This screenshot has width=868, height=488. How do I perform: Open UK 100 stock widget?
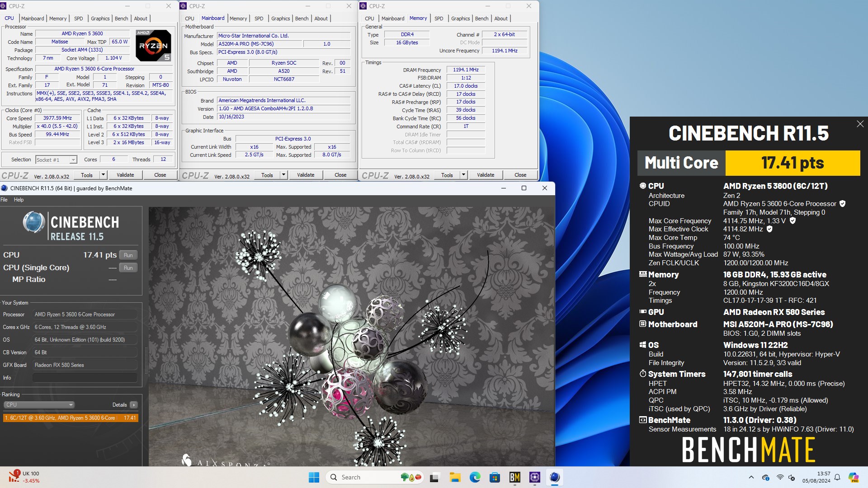tap(25, 477)
